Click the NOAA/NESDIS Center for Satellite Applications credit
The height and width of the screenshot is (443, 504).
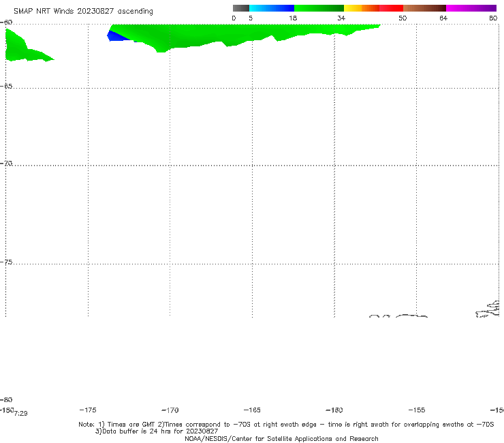point(281,438)
